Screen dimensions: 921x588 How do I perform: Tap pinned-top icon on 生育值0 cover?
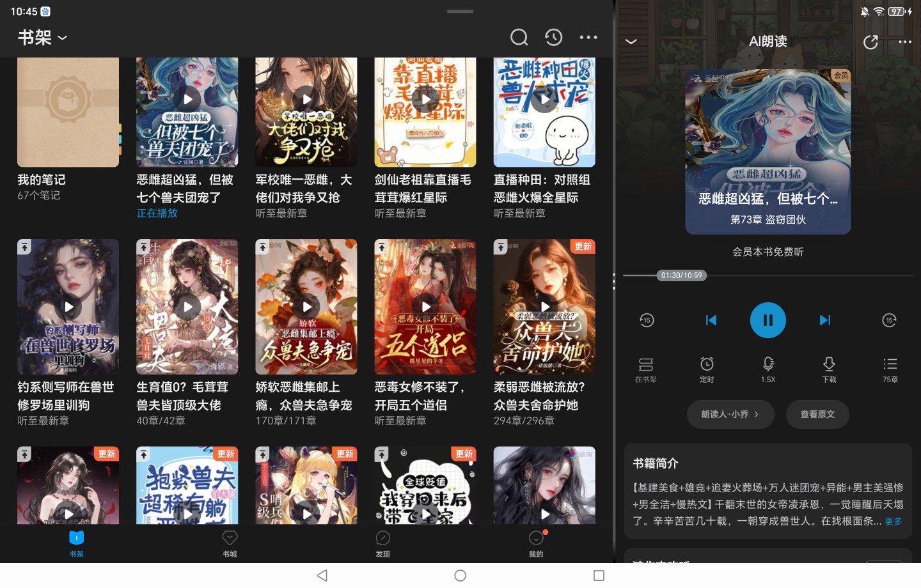coord(143,247)
